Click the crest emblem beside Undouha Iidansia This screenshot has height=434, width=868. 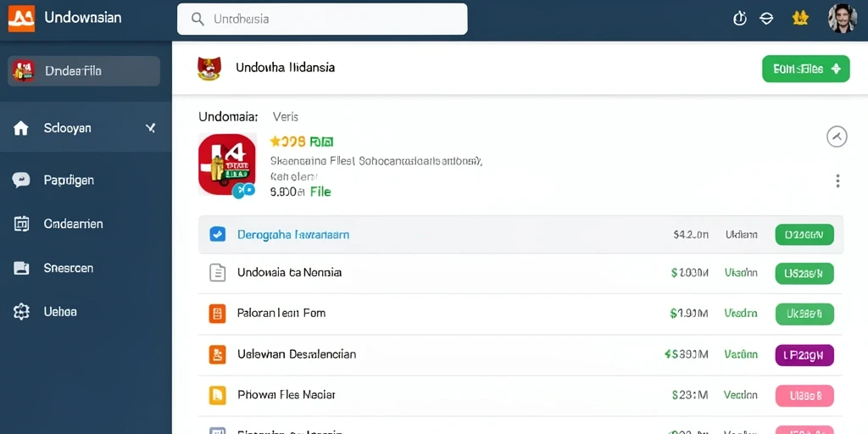[209, 68]
